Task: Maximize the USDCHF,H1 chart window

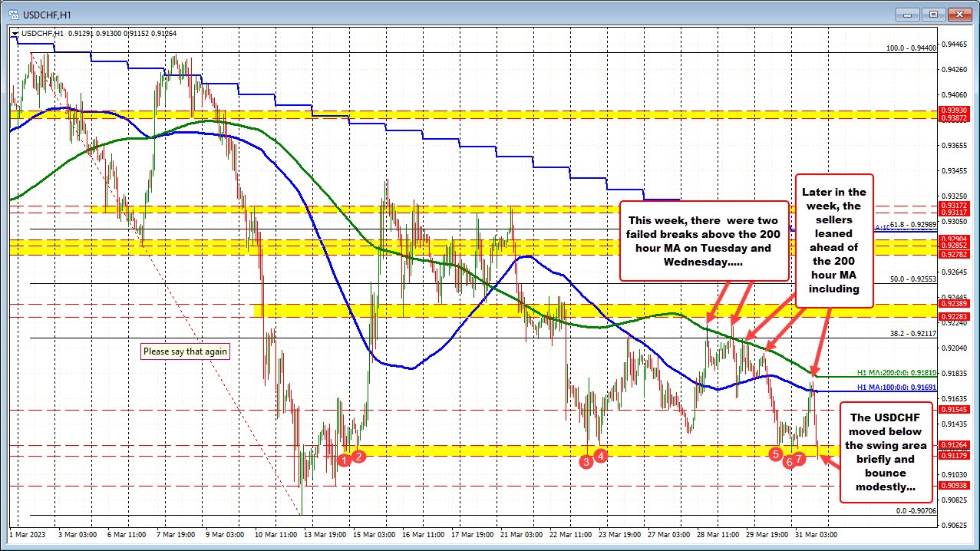Action: click(x=934, y=14)
